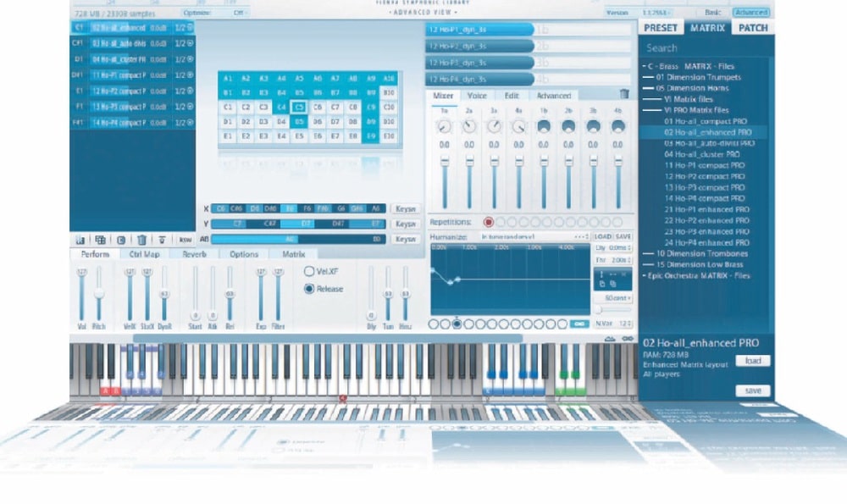This screenshot has height=504, width=847.
Task: Click the circle icon on the C1 matrix row
Action: [190, 28]
